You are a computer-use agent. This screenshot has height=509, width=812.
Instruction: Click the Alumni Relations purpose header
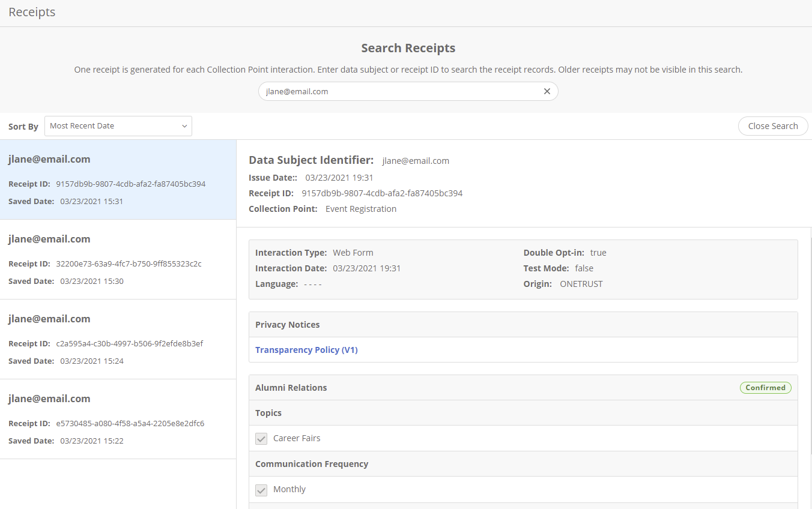[x=523, y=388]
